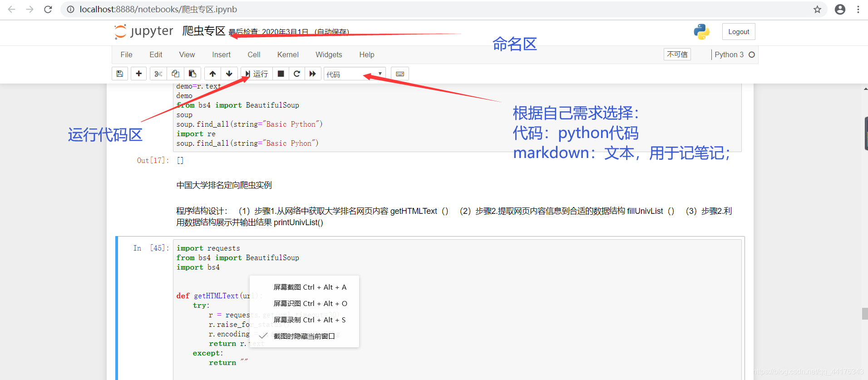Open the Help menu
The height and width of the screenshot is (380, 868).
[x=367, y=54]
